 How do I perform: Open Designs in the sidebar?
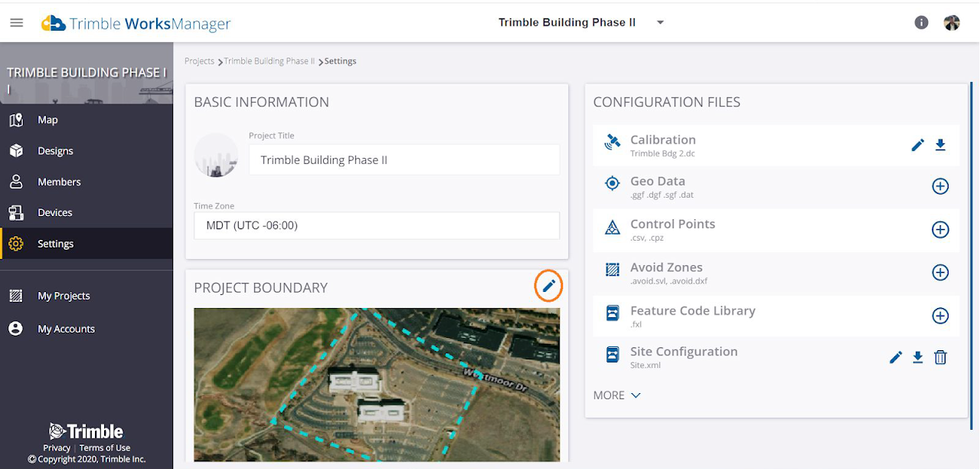tap(87, 151)
